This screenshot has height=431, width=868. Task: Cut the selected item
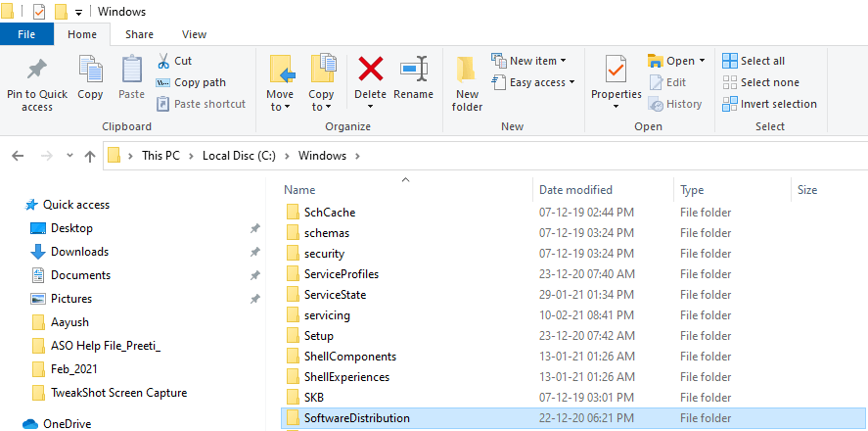174,61
